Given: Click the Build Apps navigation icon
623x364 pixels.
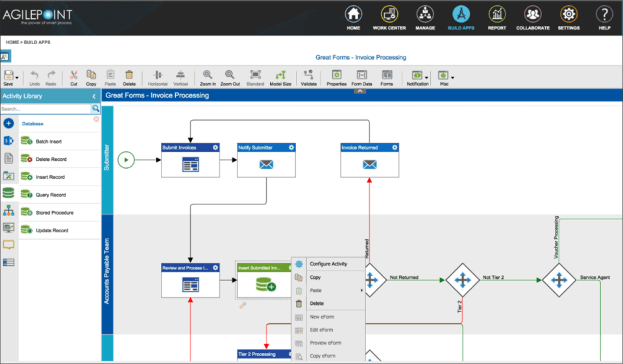Looking at the screenshot, I should click(x=461, y=14).
